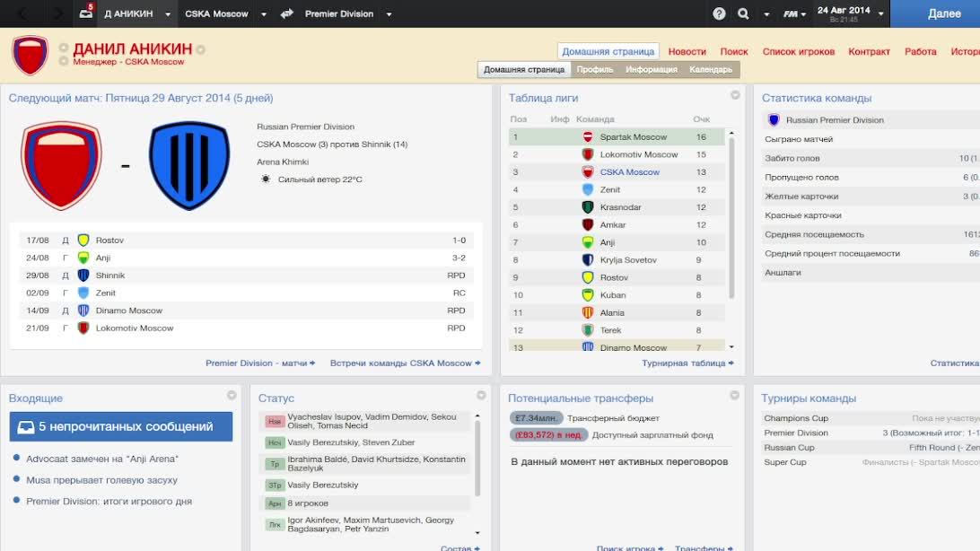Switch to the Календарь subtab

click(x=711, y=69)
